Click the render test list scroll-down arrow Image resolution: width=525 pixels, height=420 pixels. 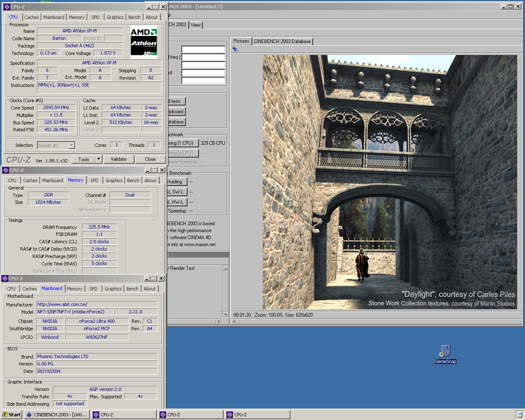tap(226, 314)
